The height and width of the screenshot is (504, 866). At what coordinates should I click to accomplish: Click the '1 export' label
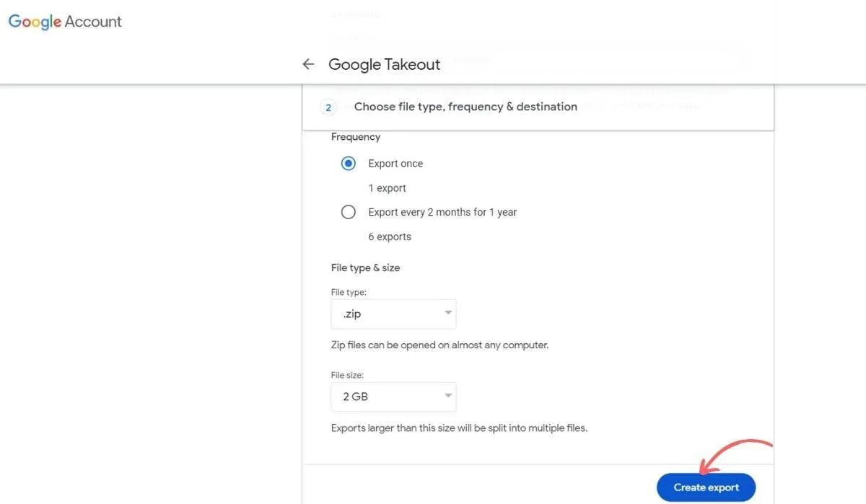coord(387,187)
